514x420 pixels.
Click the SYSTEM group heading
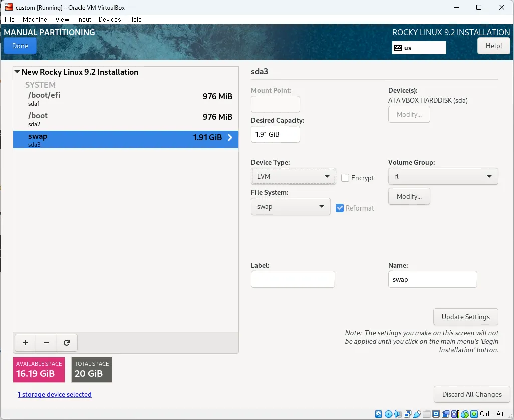pos(40,85)
